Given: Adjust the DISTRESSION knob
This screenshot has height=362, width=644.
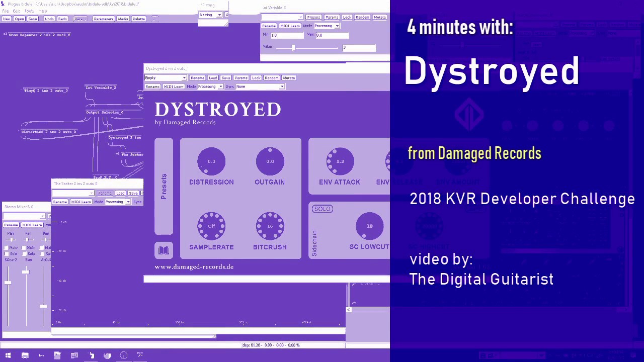Looking at the screenshot, I should (x=211, y=161).
